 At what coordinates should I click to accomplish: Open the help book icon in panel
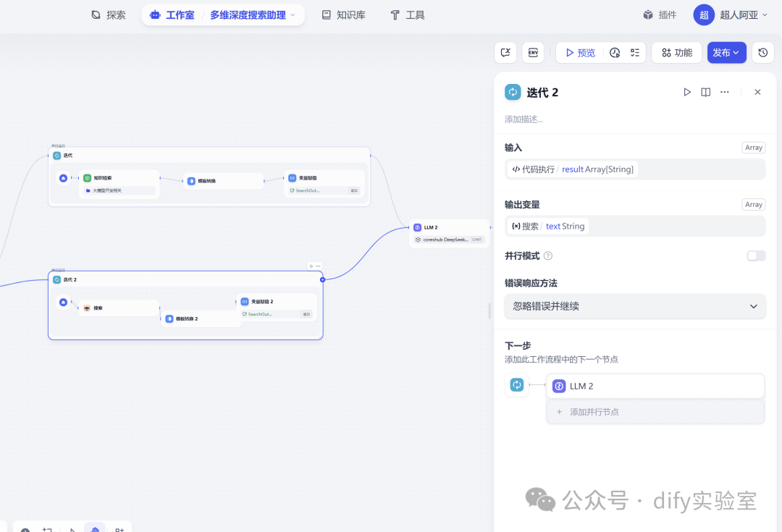coord(705,92)
